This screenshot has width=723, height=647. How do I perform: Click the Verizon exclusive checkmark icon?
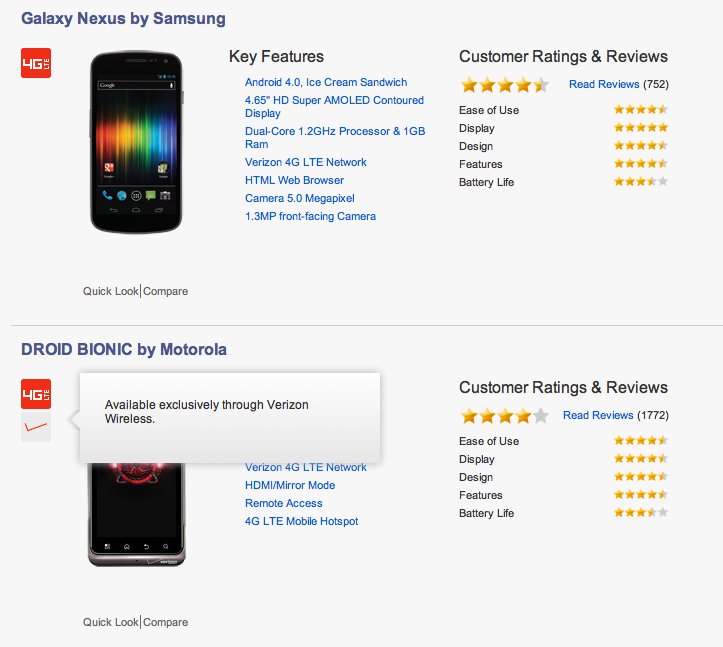click(36, 427)
